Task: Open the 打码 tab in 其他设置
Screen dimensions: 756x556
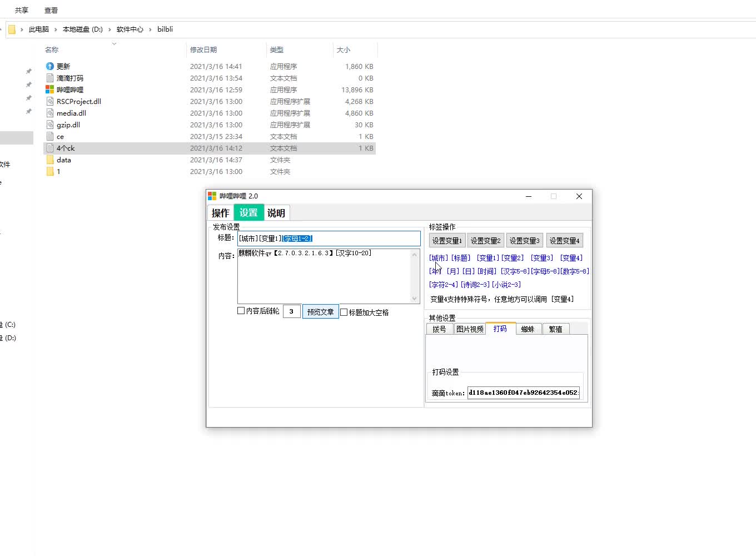Action: [500, 329]
